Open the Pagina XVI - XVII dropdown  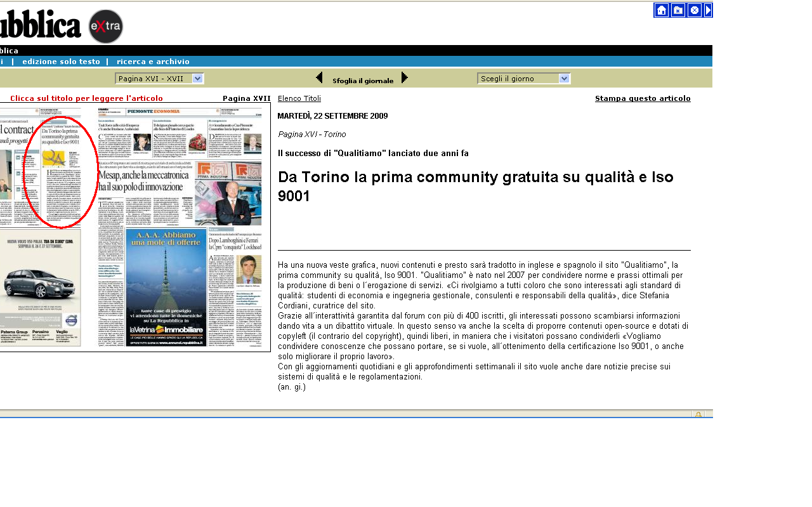[159, 78]
